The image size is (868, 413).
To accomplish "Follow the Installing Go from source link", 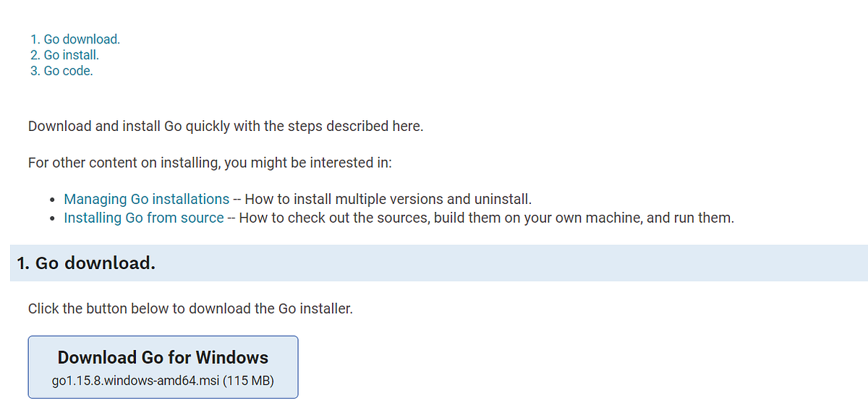I will coord(144,218).
